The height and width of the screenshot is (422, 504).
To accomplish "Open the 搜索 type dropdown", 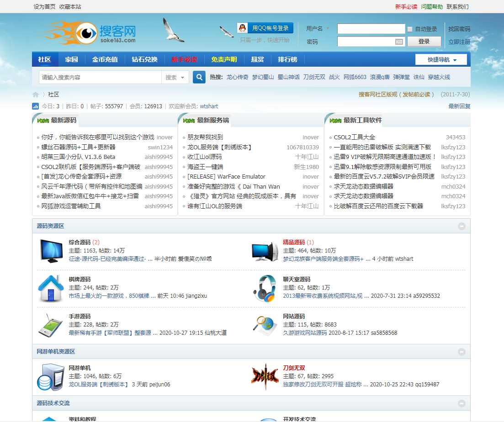I will tap(175, 78).
